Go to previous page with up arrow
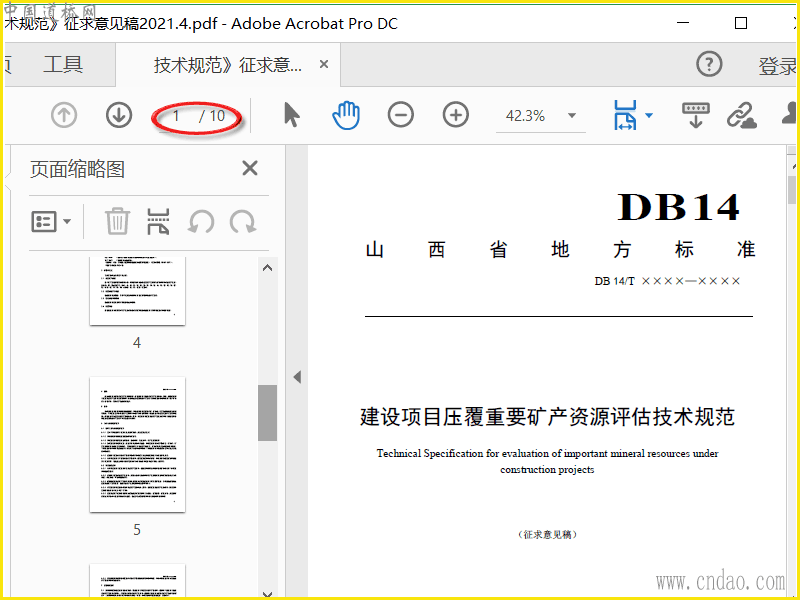This screenshot has width=800, height=600. [x=64, y=115]
